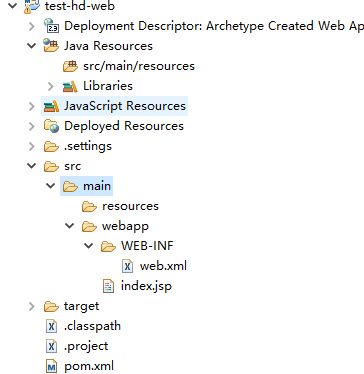Collapse the WEB-INF folder

pos(89,246)
